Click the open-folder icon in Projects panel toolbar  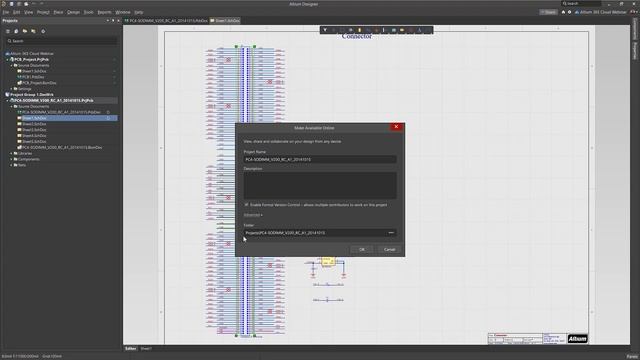point(25,31)
